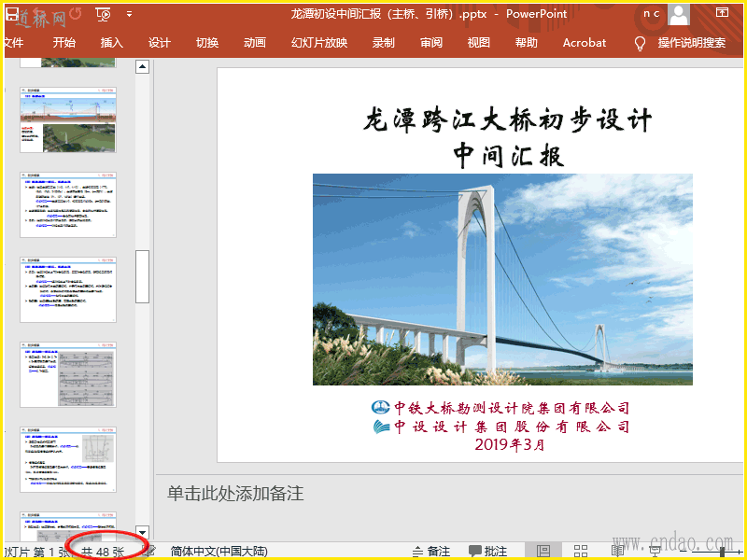The width and height of the screenshot is (747, 560).
Task: Click the subtitle line 中间汇报
Action: point(508,155)
